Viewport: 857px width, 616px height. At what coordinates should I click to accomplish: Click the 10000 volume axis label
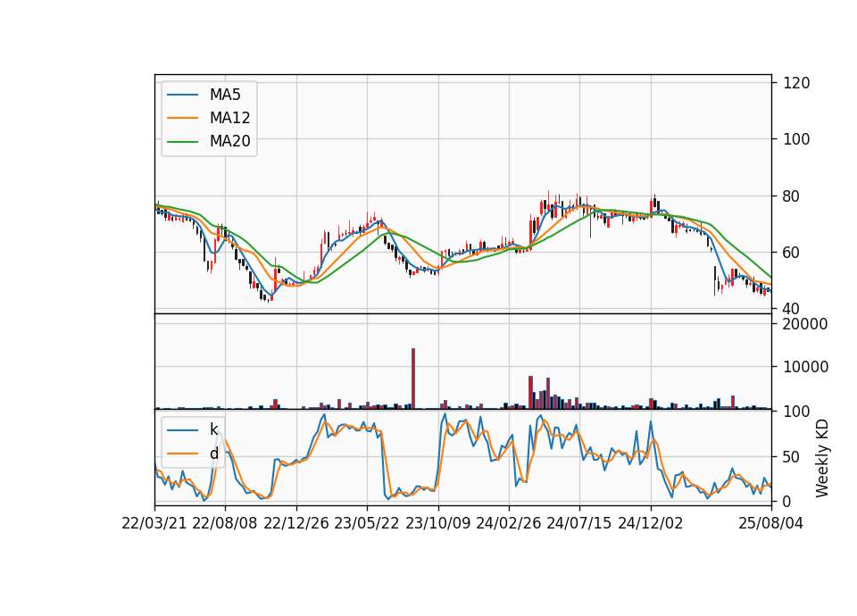[x=805, y=367]
